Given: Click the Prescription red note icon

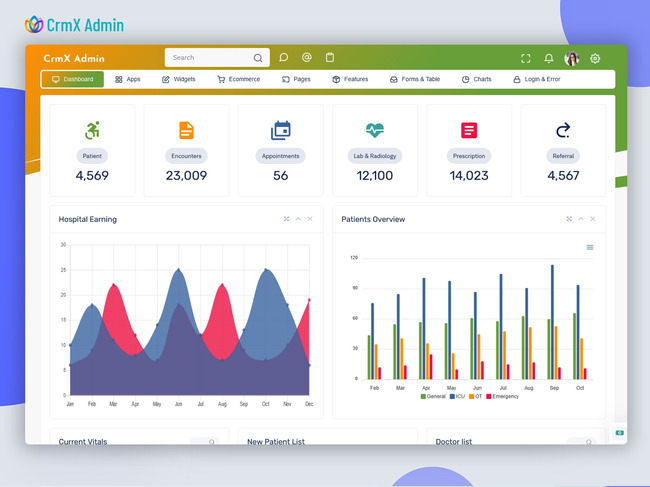Looking at the screenshot, I should 469,130.
